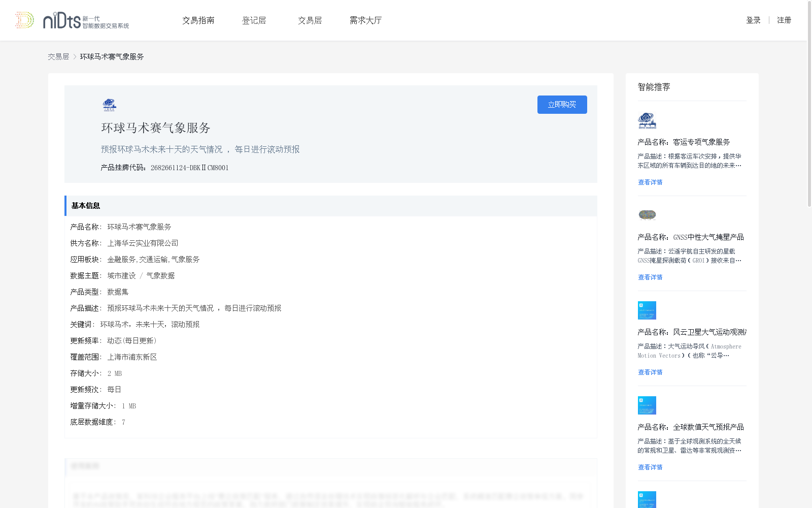Click coverage value 上海市浦东新区
Screen dimensions: 812x508
click(x=132, y=357)
